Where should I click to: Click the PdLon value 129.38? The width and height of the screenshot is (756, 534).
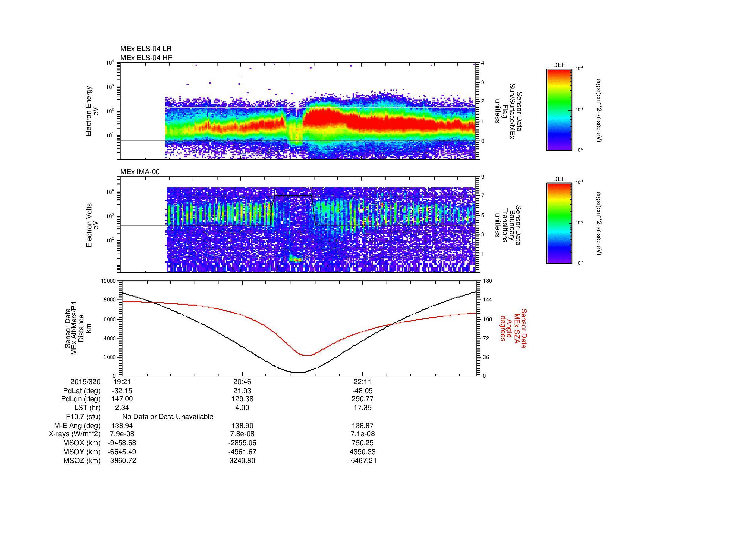pos(242,399)
